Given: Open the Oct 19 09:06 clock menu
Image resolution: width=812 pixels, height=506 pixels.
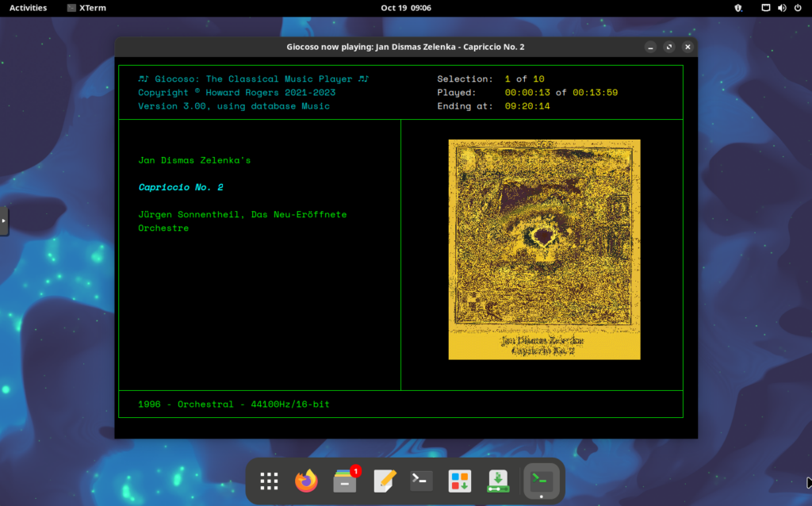Looking at the screenshot, I should 406,8.
